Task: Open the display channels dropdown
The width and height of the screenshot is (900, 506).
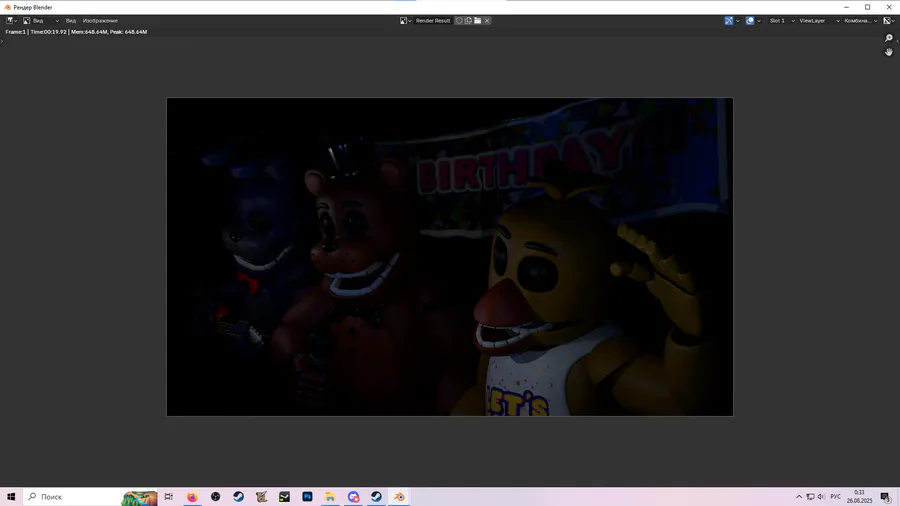Action: (890, 21)
